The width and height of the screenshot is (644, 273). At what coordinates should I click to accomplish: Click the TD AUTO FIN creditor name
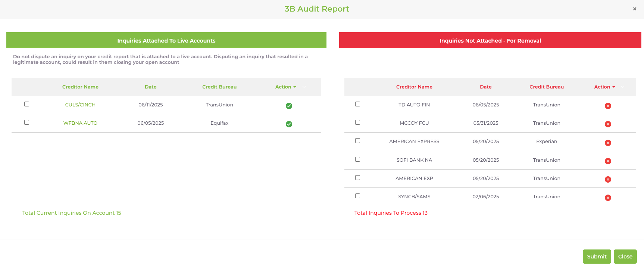coord(414,105)
